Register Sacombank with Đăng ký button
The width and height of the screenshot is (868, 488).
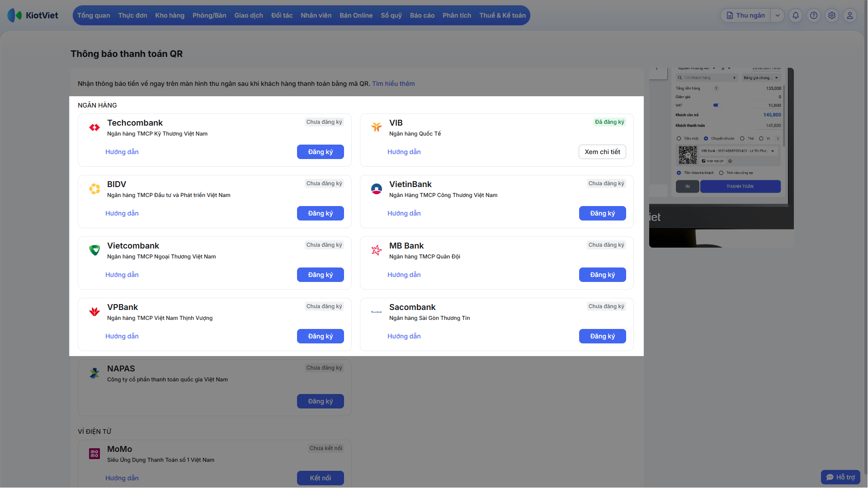point(603,336)
